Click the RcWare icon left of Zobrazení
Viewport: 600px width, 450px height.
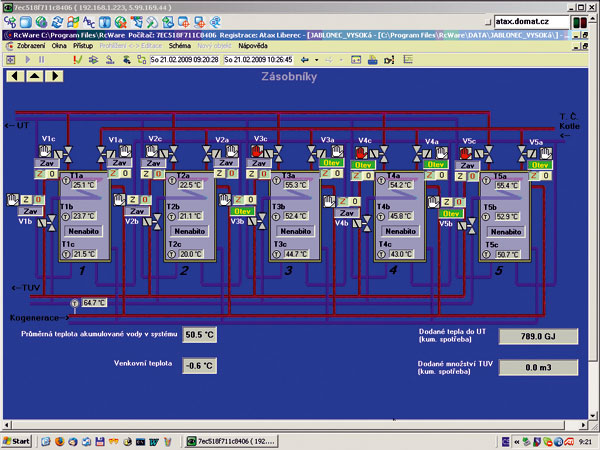(10, 46)
